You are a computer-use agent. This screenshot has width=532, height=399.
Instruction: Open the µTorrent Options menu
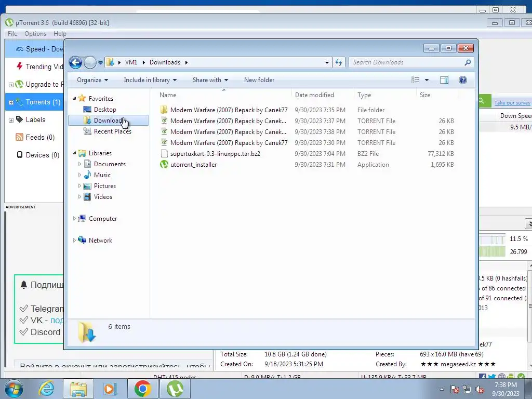point(35,34)
